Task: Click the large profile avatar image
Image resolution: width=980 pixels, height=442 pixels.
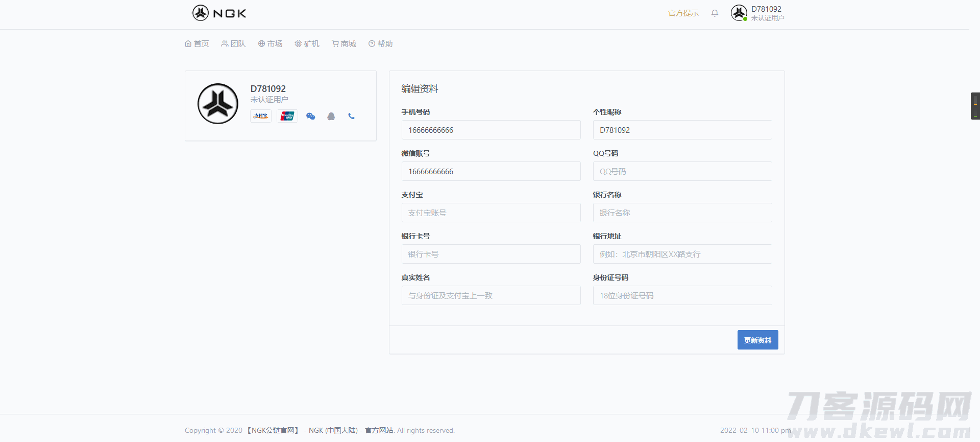Action: (x=218, y=104)
